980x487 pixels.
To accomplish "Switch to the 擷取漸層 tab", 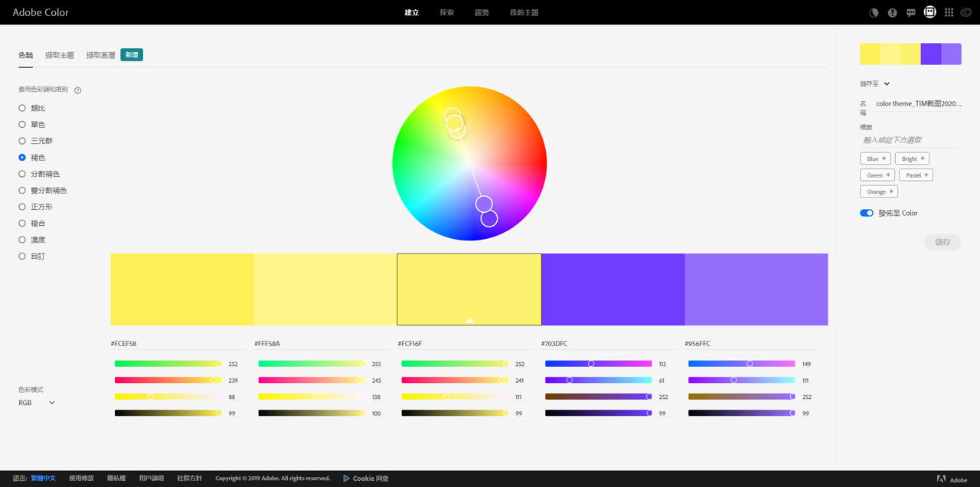I will (x=101, y=55).
